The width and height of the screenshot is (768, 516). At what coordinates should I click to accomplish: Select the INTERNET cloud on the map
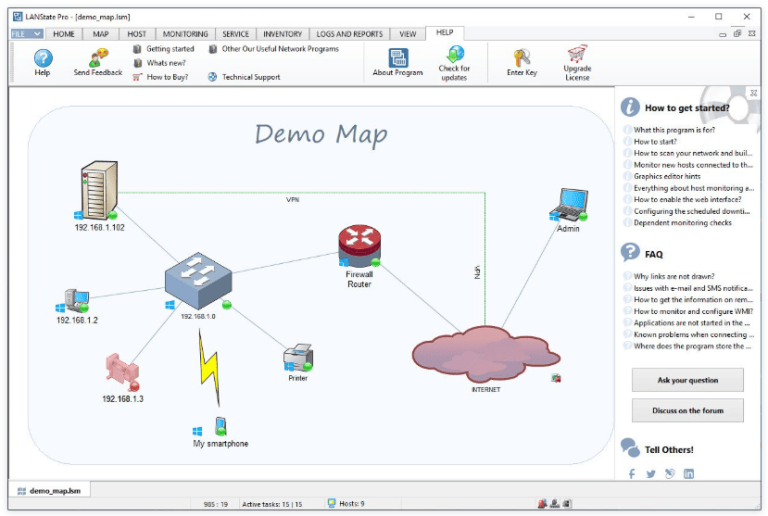pyautogui.click(x=486, y=354)
